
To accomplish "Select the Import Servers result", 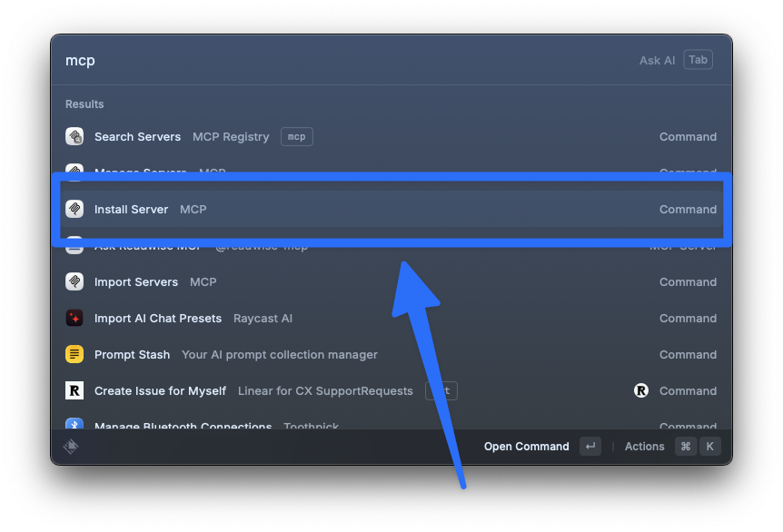I will [x=391, y=282].
